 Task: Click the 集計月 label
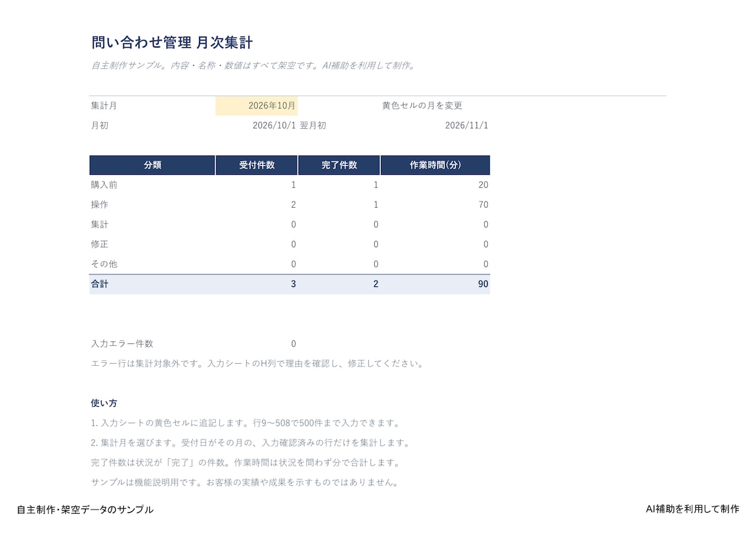pyautogui.click(x=104, y=106)
